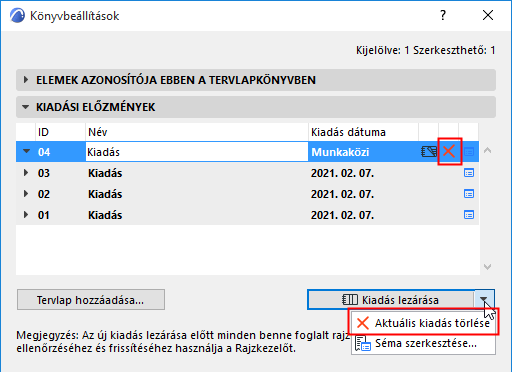Select the Kiadás name in row 01
This screenshot has width=512, height=372.
[105, 215]
